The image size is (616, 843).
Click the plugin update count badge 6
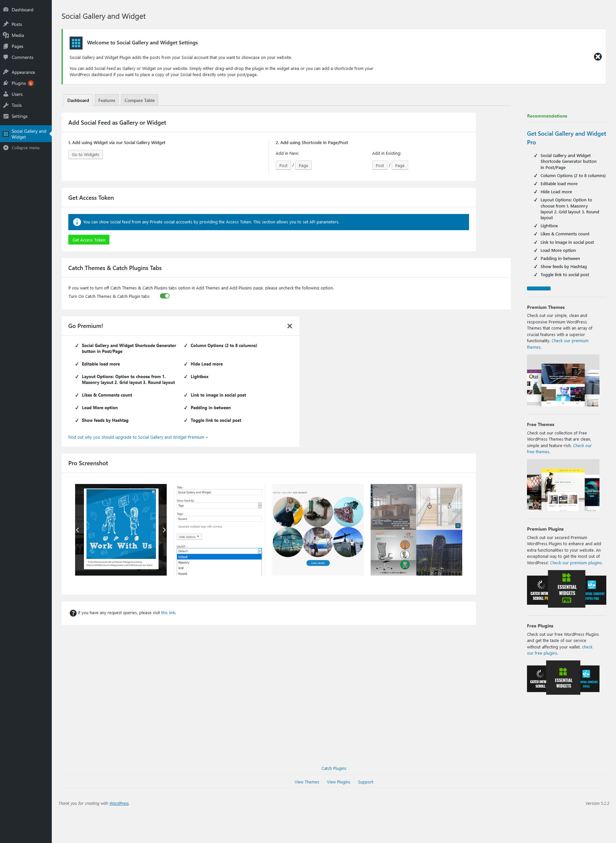pyautogui.click(x=30, y=83)
